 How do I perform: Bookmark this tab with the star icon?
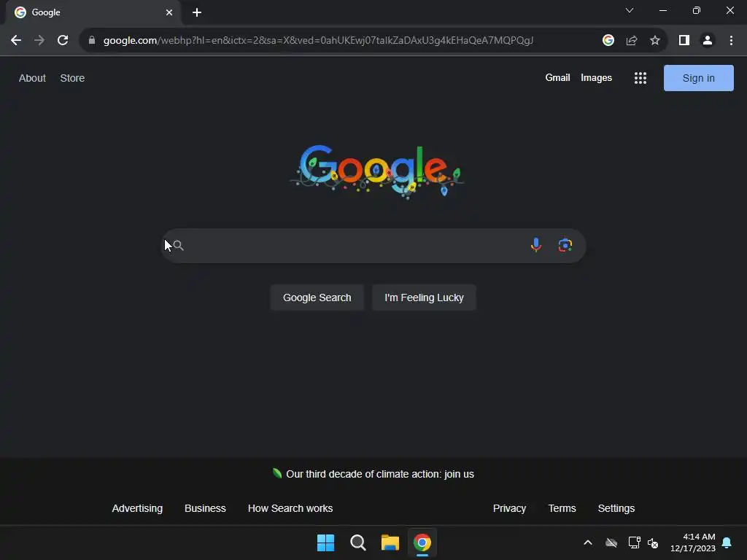click(655, 41)
